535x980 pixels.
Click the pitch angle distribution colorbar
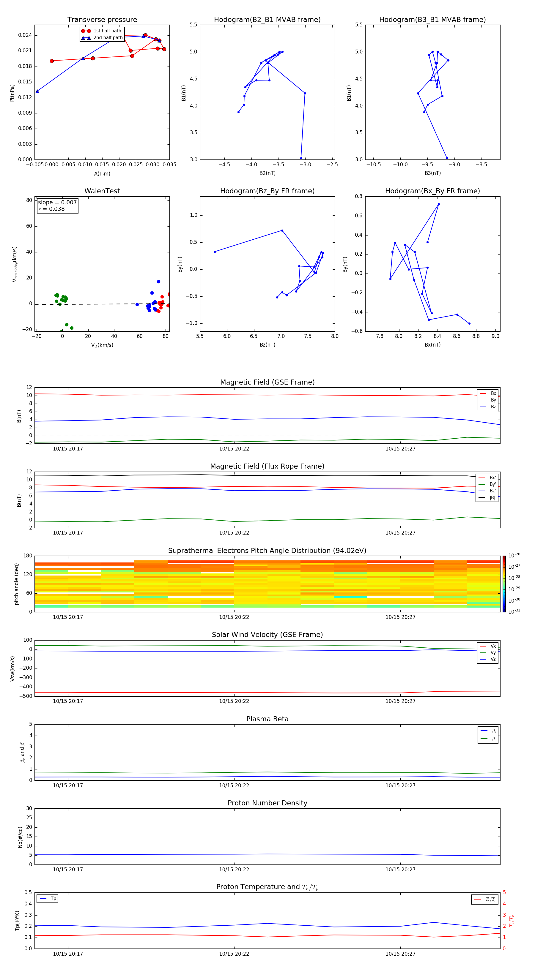pos(504,584)
